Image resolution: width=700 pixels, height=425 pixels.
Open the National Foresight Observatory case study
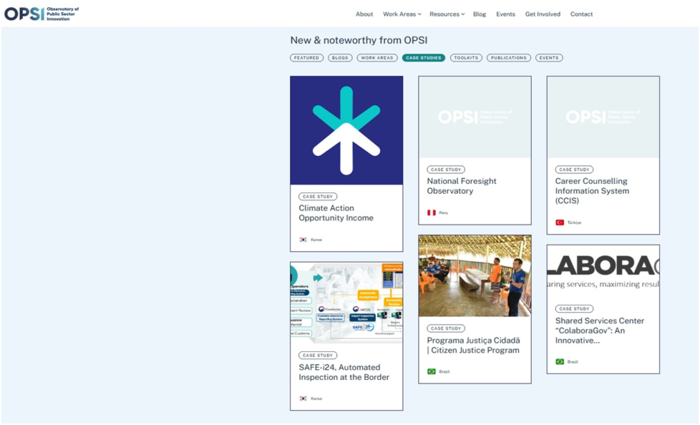coord(461,186)
